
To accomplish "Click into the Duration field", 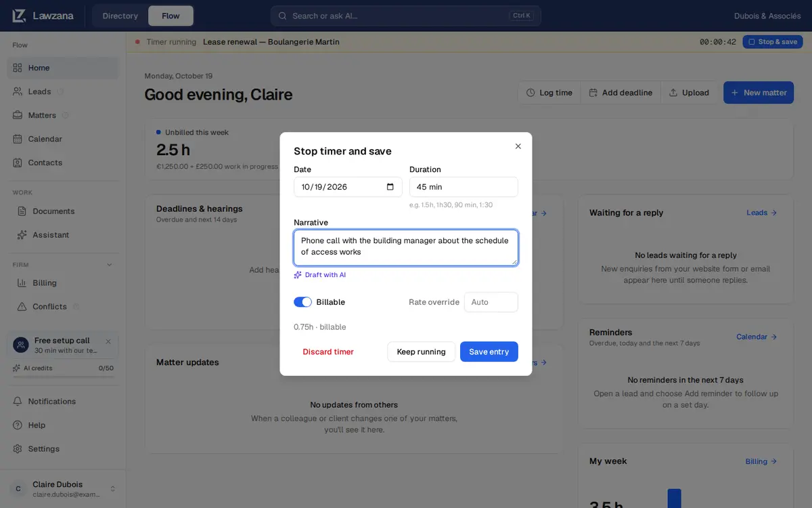I will pyautogui.click(x=464, y=187).
